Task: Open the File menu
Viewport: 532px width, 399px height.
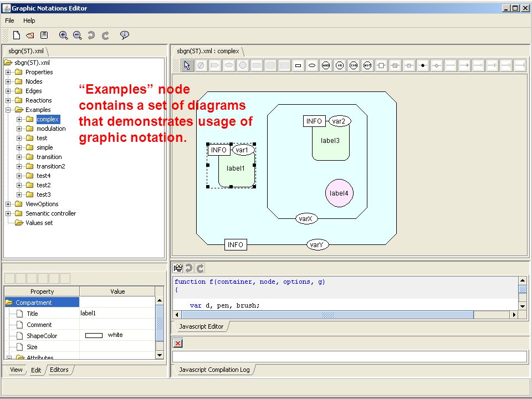Action: [x=9, y=21]
